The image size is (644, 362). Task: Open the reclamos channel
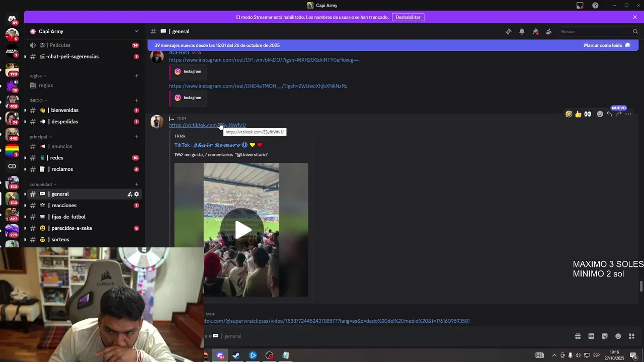pos(84,169)
